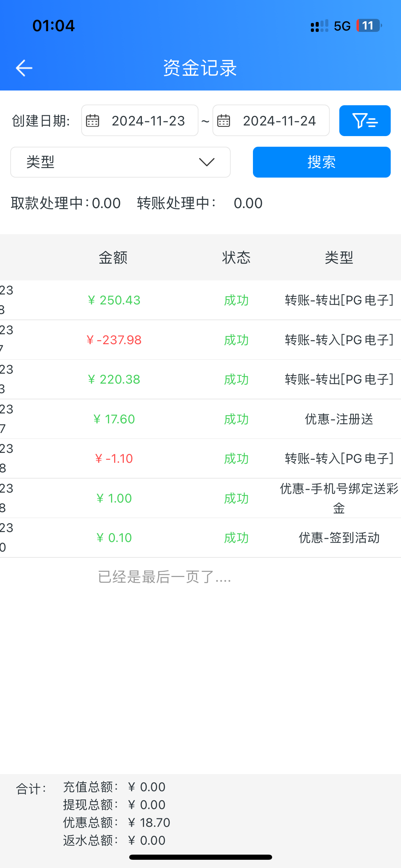Tap the 类型 table column header
The height and width of the screenshot is (868, 401).
click(x=339, y=257)
